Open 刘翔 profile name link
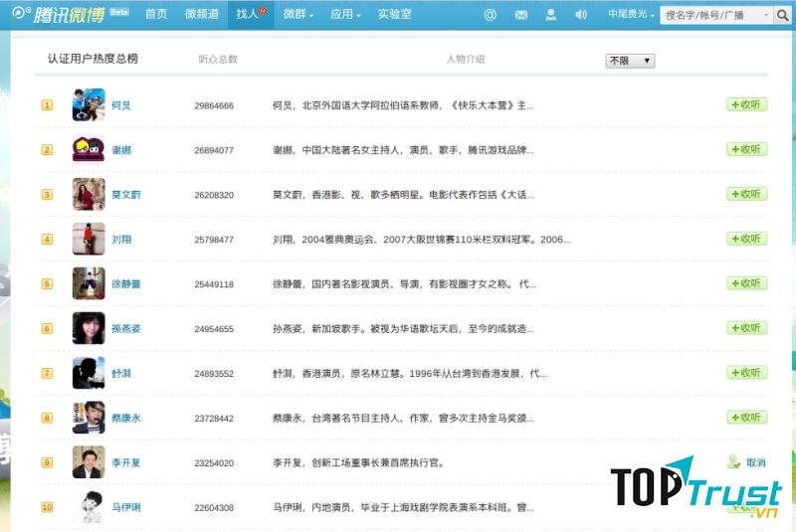Viewport: 796px width, 532px height. click(x=121, y=240)
